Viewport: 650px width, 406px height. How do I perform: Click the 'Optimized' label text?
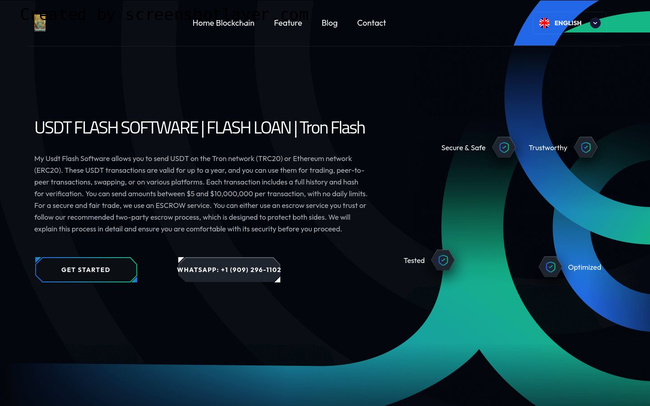pos(585,267)
